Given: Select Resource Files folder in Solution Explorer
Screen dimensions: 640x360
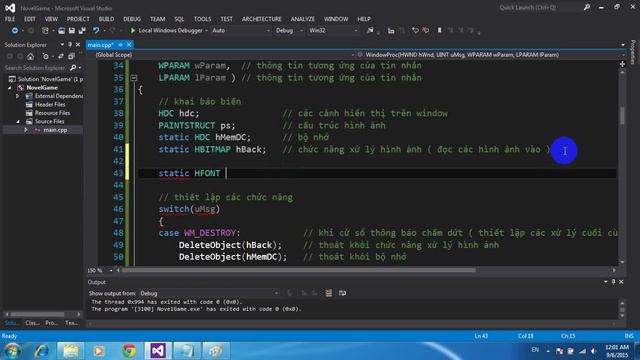Looking at the screenshot, I should (x=52, y=113).
